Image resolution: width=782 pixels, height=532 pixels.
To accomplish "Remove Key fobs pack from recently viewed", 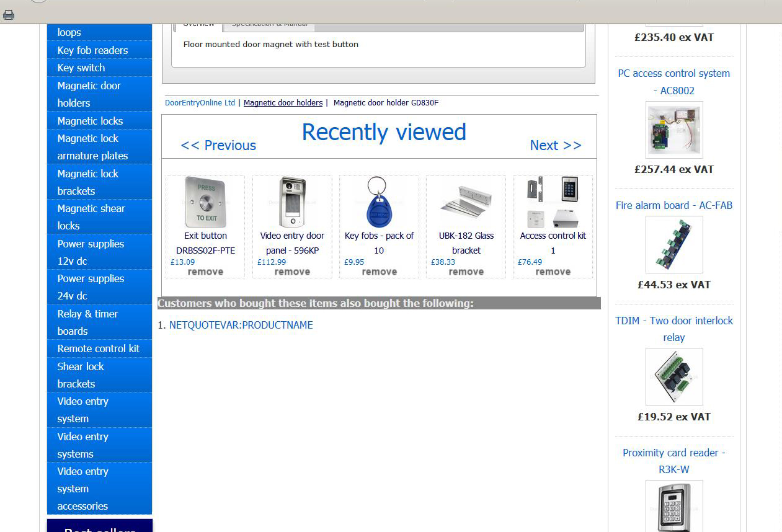I will 379,272.
